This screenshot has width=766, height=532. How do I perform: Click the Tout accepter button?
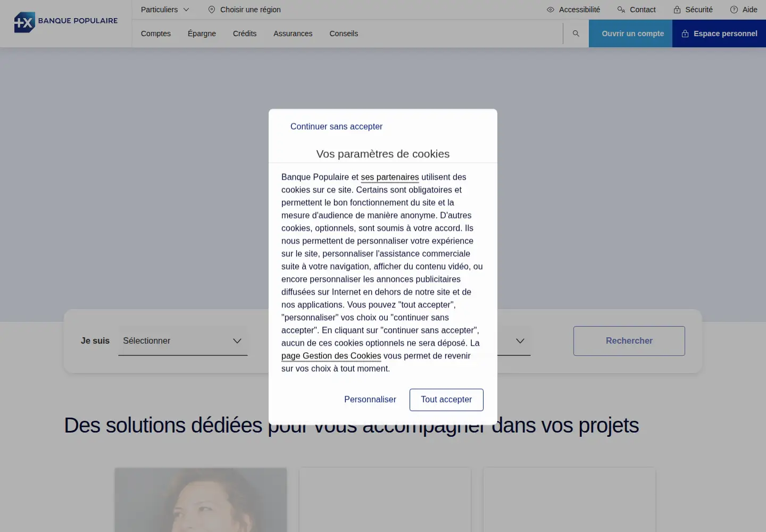coord(446,400)
